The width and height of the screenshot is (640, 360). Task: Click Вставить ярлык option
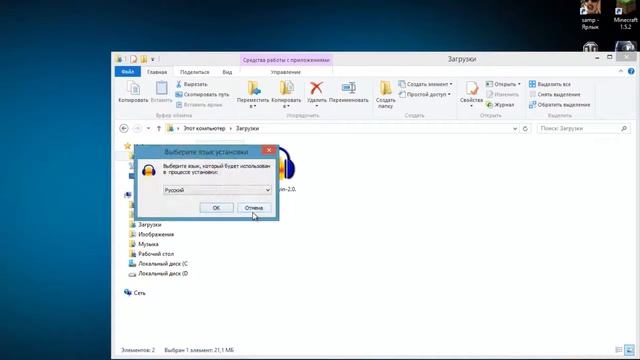pyautogui.click(x=199, y=105)
